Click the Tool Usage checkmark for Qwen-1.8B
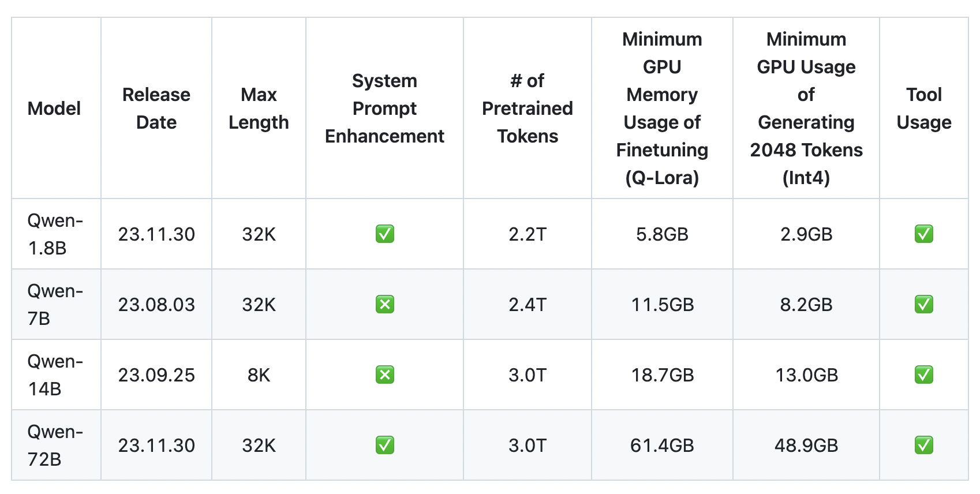This screenshot has width=980, height=494. (924, 234)
